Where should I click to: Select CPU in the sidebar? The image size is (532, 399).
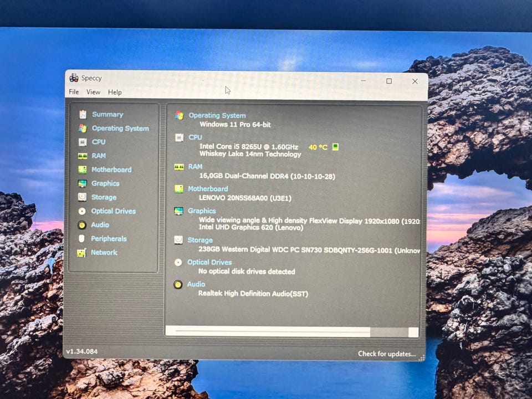click(x=99, y=142)
